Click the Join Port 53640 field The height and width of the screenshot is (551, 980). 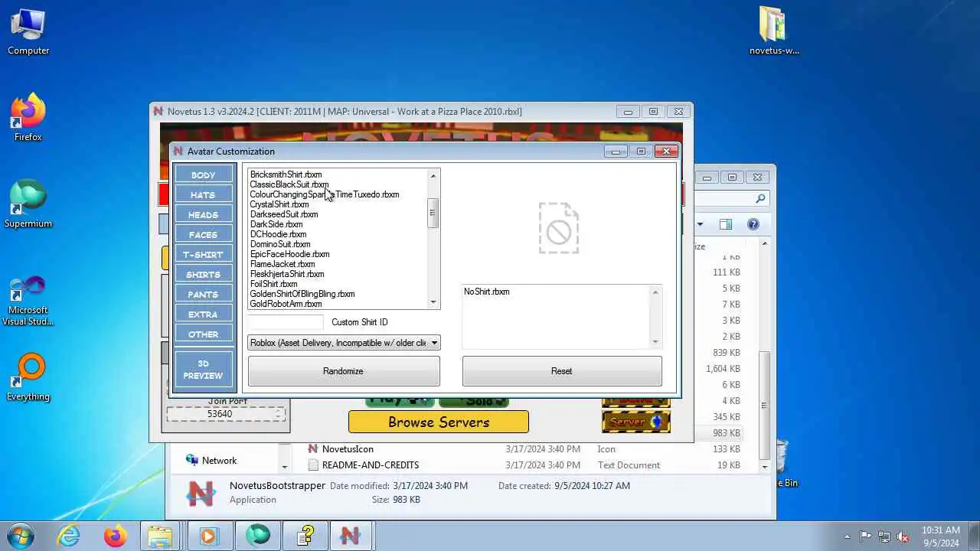coord(226,414)
